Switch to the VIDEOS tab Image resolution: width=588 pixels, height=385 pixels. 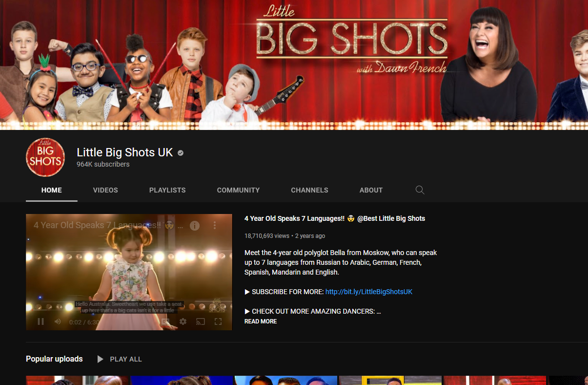105,190
